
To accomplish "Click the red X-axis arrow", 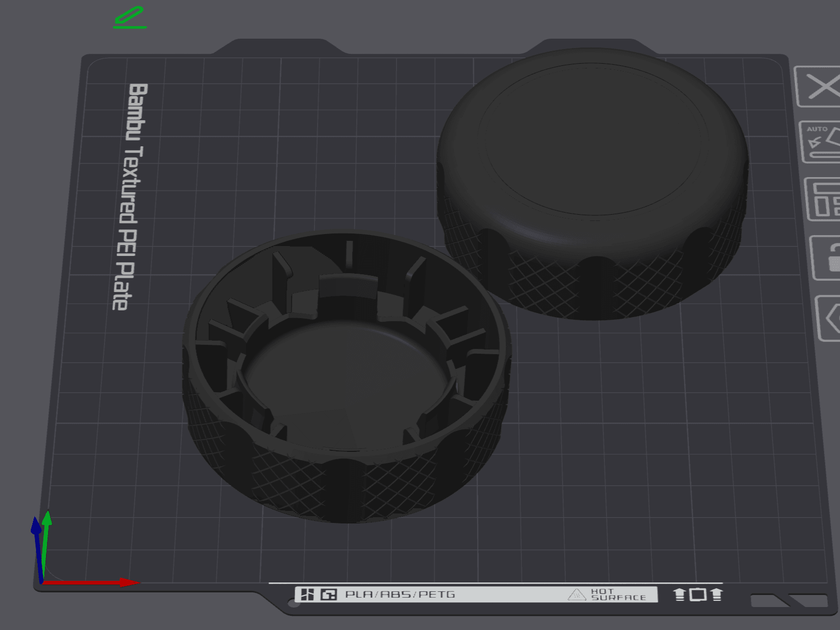I will tap(91, 582).
